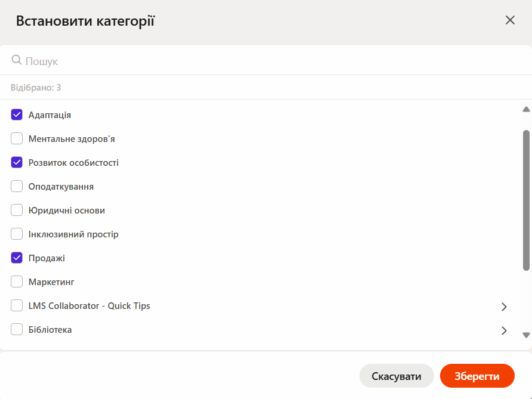Click the search magnifier icon
This screenshot has height=399, width=532.
tap(16, 60)
